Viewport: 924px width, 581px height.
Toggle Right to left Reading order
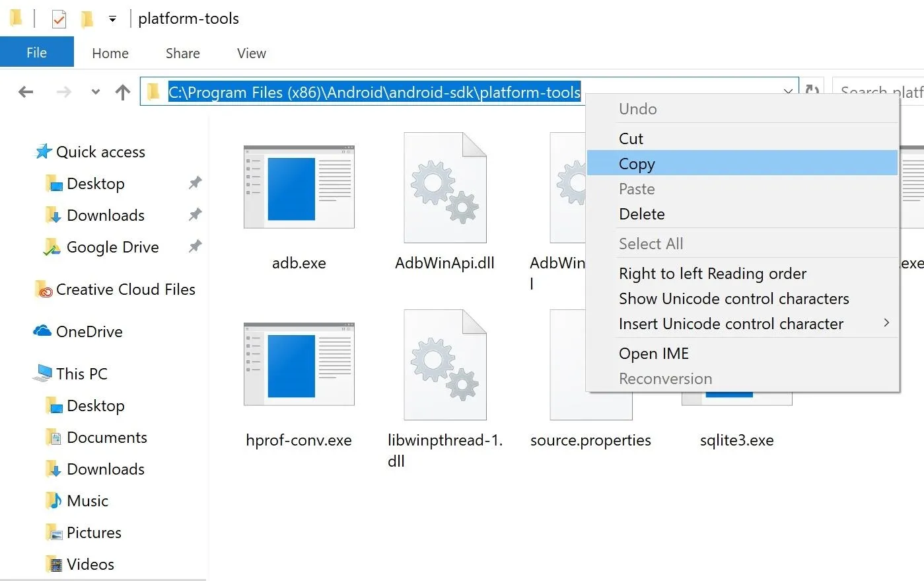pyautogui.click(x=712, y=273)
